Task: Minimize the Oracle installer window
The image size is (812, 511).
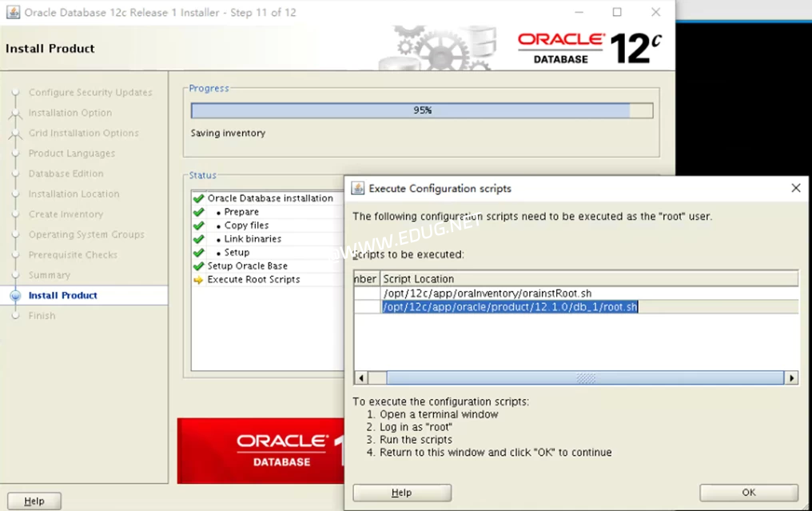Action: [x=579, y=12]
